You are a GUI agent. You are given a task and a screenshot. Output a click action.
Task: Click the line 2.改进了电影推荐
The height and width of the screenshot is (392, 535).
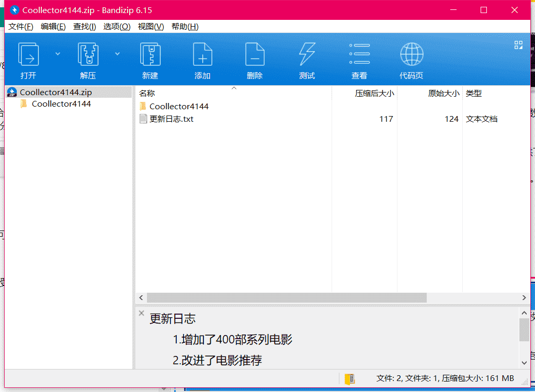(218, 360)
